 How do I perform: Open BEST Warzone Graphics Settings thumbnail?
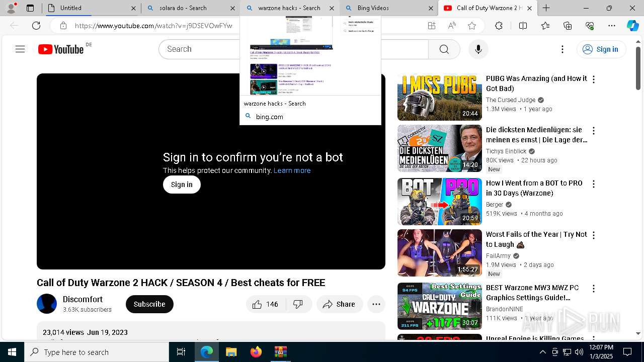440,306
